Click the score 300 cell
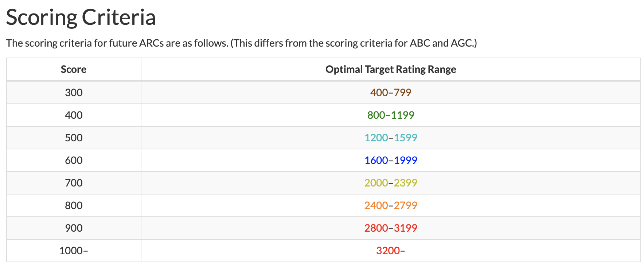The image size is (644, 267). click(x=74, y=93)
